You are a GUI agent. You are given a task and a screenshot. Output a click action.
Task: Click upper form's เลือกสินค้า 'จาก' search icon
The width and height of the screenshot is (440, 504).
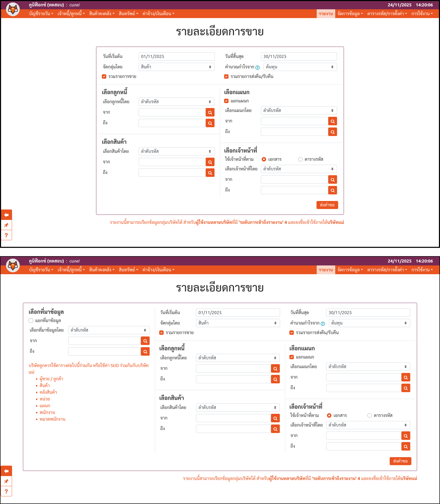(210, 162)
